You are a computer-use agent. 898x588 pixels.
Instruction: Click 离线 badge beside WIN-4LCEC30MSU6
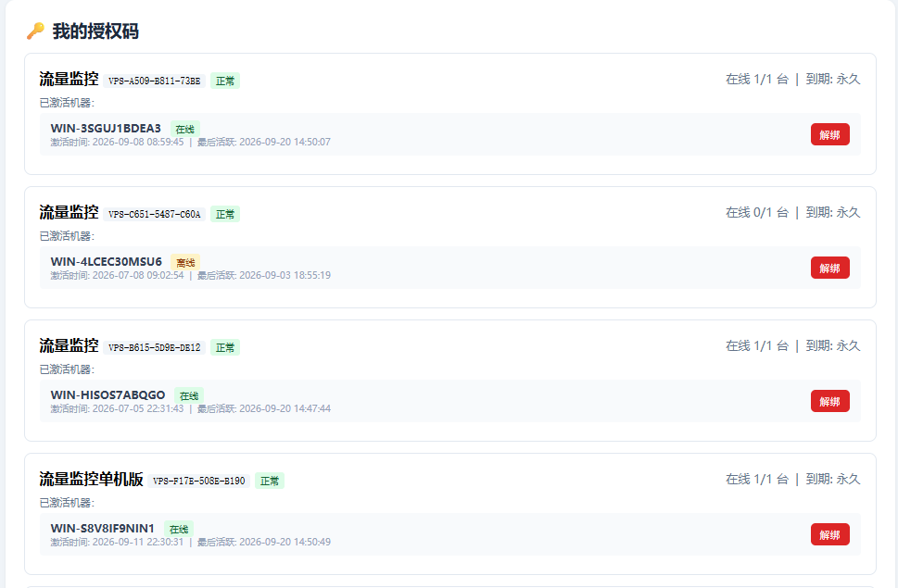pyautogui.click(x=185, y=262)
